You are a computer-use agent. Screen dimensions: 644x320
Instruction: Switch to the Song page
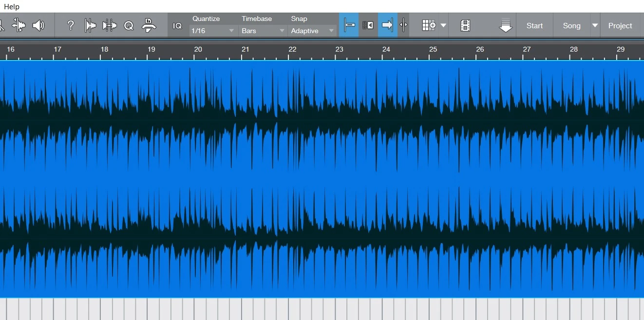tap(571, 26)
